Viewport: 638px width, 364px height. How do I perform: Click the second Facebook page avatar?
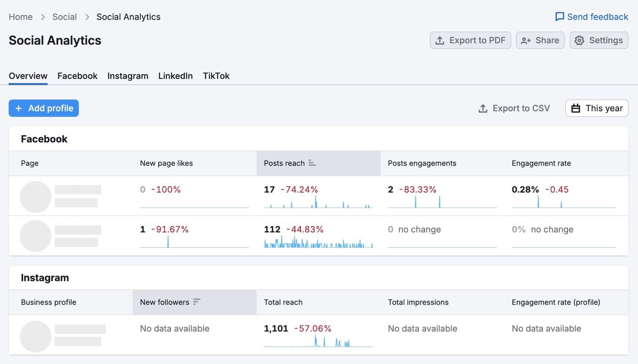(x=35, y=236)
